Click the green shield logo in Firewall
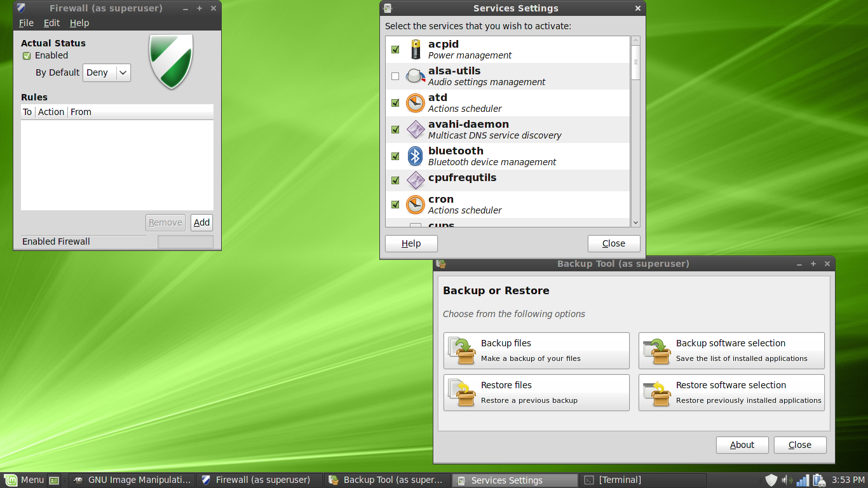Screen dimensions: 868x488 pyautogui.click(x=171, y=62)
